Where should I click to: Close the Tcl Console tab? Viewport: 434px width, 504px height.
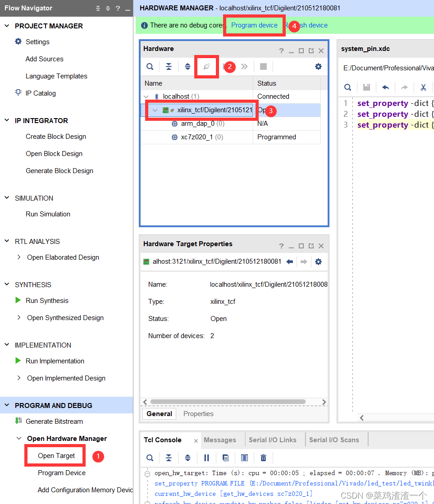coord(196,441)
